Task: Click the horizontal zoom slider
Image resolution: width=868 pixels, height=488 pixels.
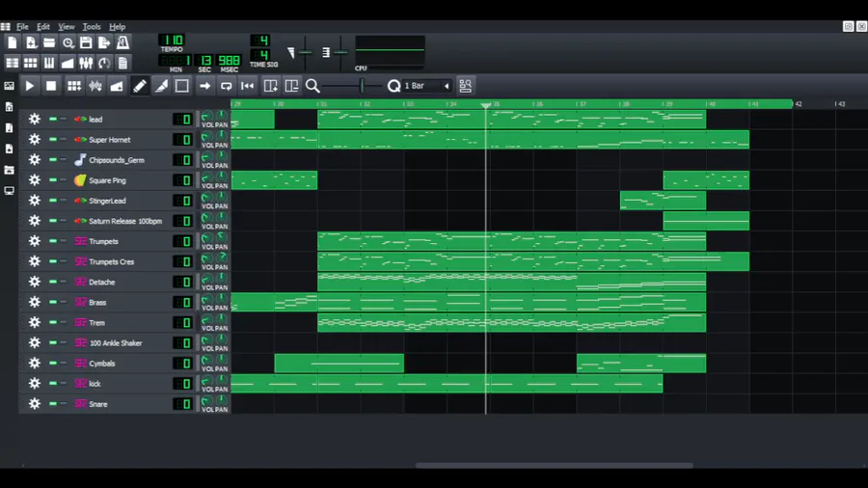Action: (x=354, y=86)
